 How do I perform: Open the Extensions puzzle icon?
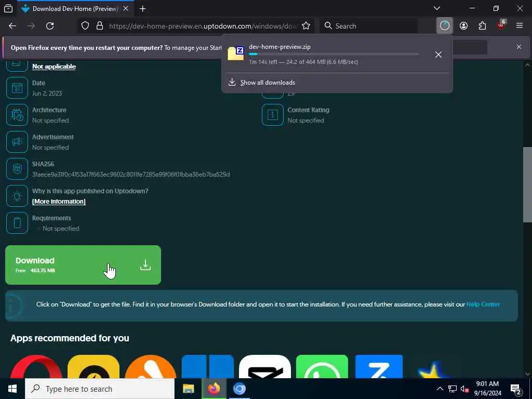pyautogui.click(x=482, y=26)
